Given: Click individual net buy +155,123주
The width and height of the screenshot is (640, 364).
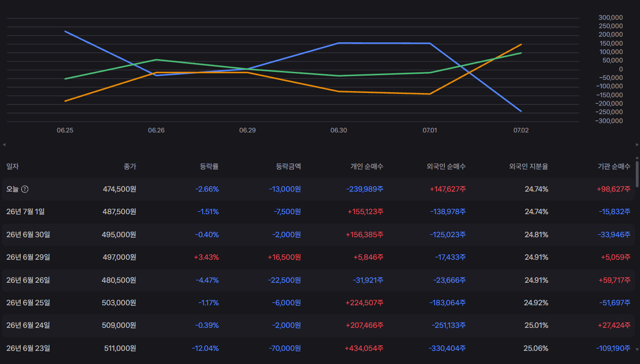Looking at the screenshot, I should 365,212.
